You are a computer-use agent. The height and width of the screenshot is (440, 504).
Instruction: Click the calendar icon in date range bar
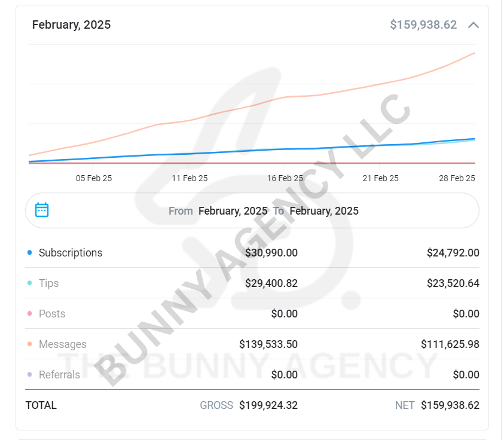pyautogui.click(x=42, y=210)
